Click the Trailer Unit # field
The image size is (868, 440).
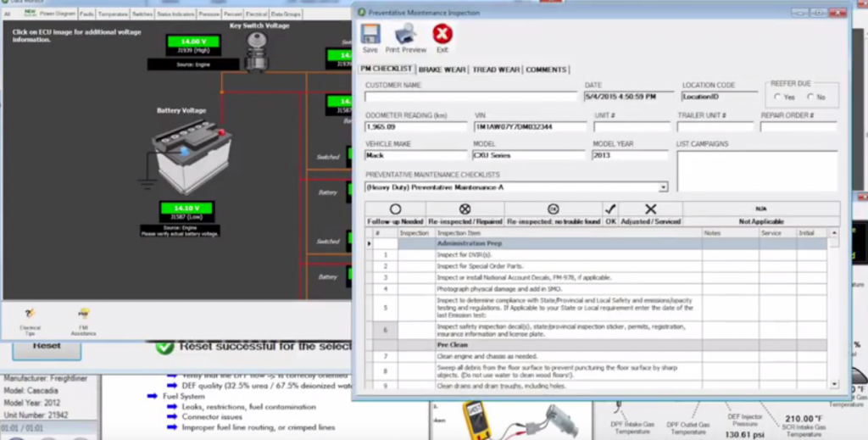tap(715, 126)
